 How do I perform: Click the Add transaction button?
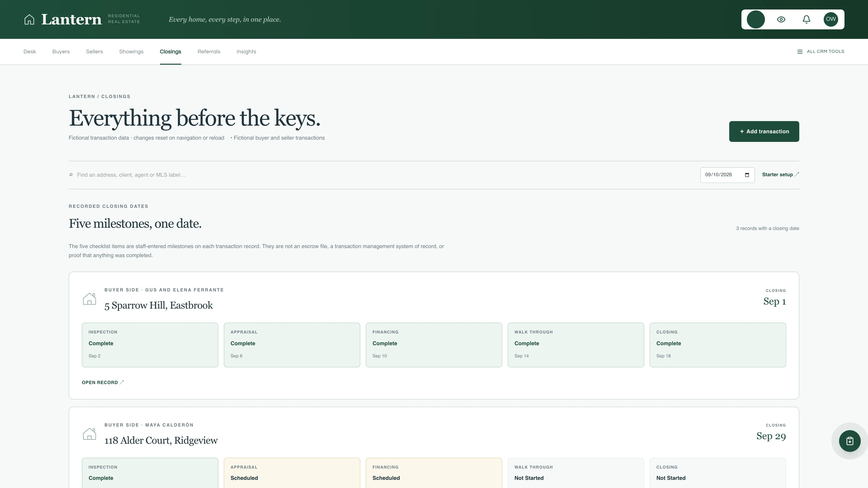[x=764, y=131]
